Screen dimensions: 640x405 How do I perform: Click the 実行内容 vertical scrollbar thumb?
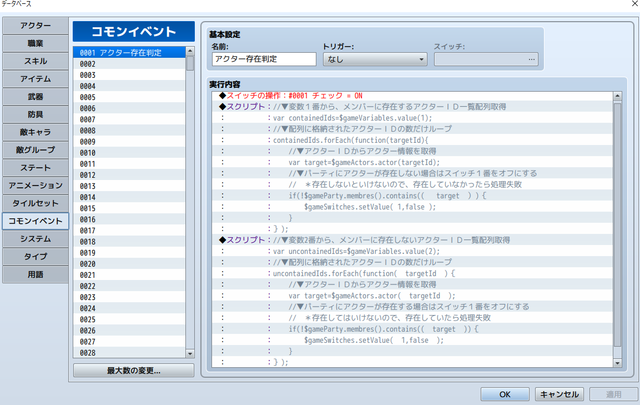pos(617,225)
